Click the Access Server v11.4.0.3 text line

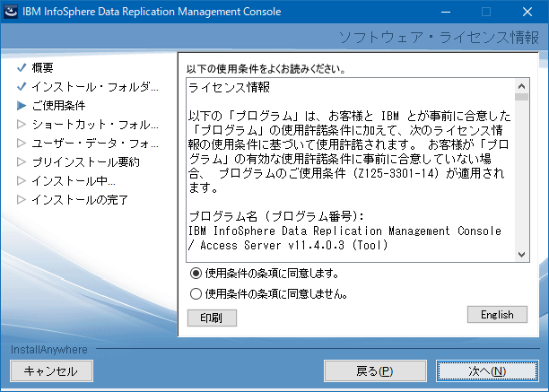tap(289, 245)
